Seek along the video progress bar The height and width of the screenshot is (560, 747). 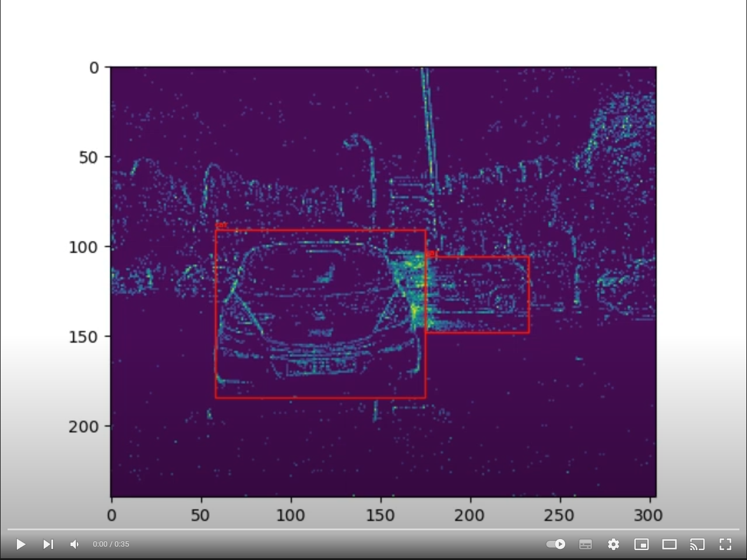[x=374, y=529]
